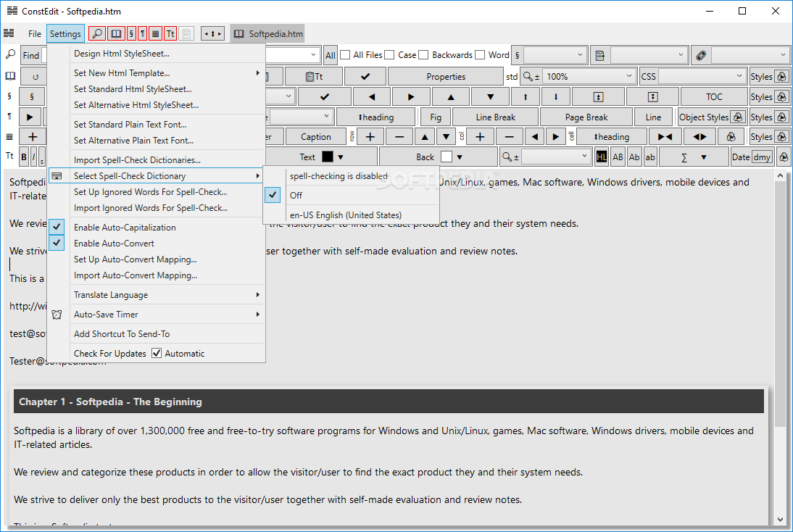
Task: Toggle Enable Auto-Convert menu item
Action: coord(157,244)
